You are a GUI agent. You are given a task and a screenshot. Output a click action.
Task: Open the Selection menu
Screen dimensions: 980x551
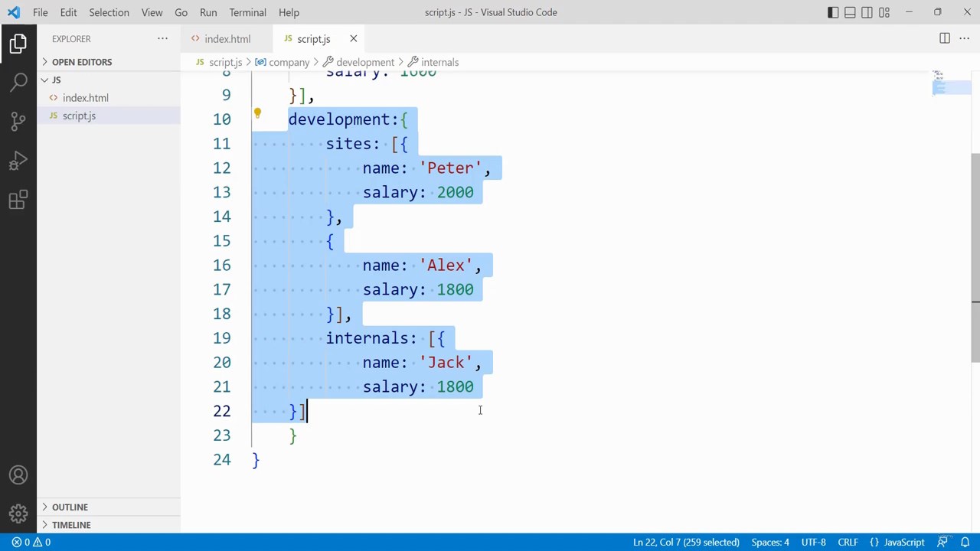(x=109, y=12)
